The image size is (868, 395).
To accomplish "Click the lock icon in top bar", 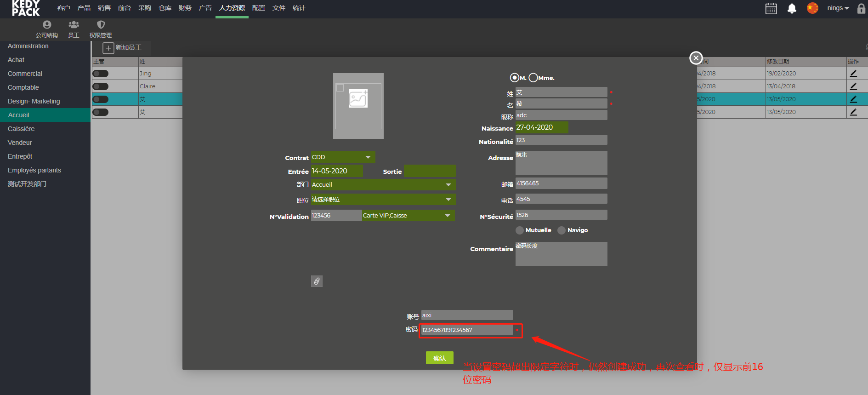I will click(x=861, y=8).
